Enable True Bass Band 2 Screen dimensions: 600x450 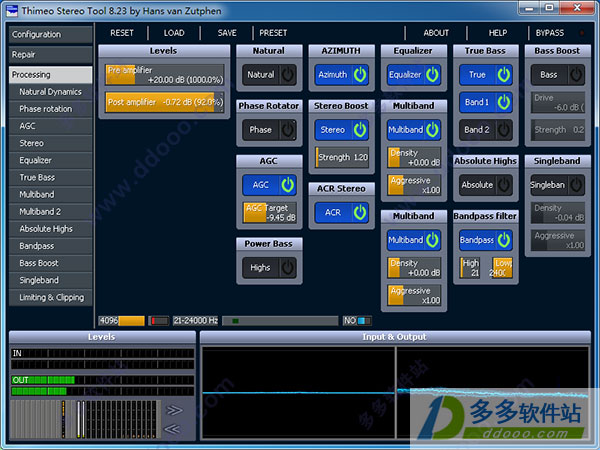point(486,130)
